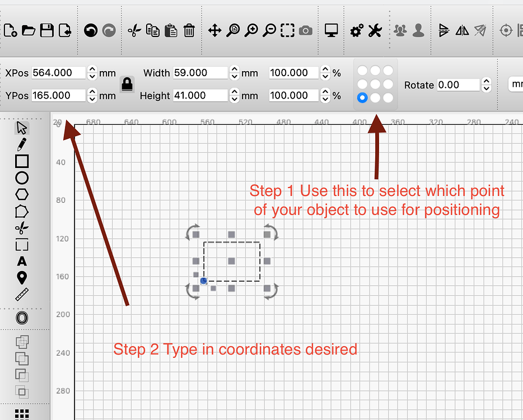This screenshot has width=523, height=420.
Task: Click the camera capture icon
Action: pyautogui.click(x=305, y=31)
